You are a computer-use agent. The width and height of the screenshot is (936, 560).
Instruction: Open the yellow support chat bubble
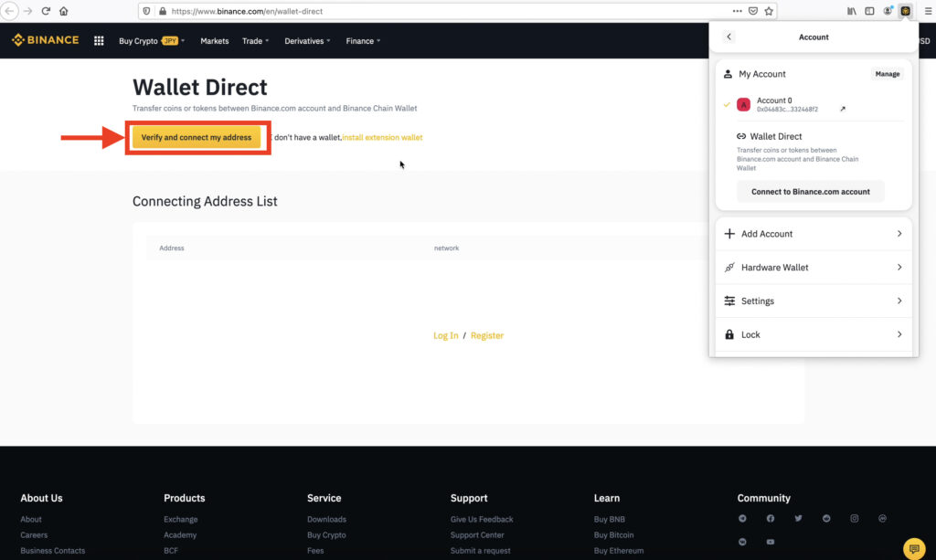[x=914, y=548]
